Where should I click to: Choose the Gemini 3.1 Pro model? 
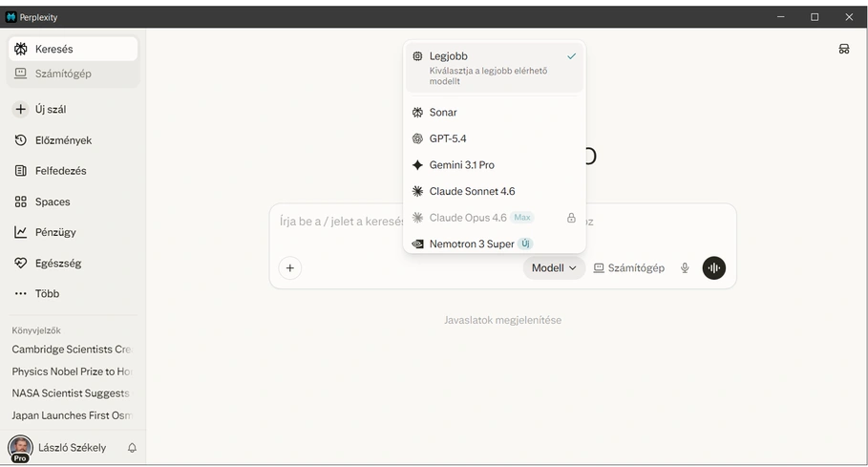[x=495, y=165]
